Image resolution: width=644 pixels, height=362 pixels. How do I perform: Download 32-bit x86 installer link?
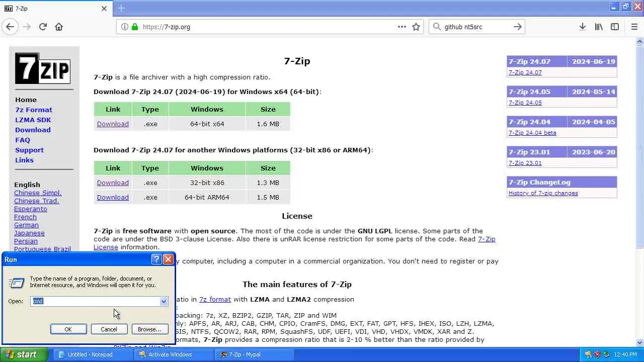click(113, 183)
